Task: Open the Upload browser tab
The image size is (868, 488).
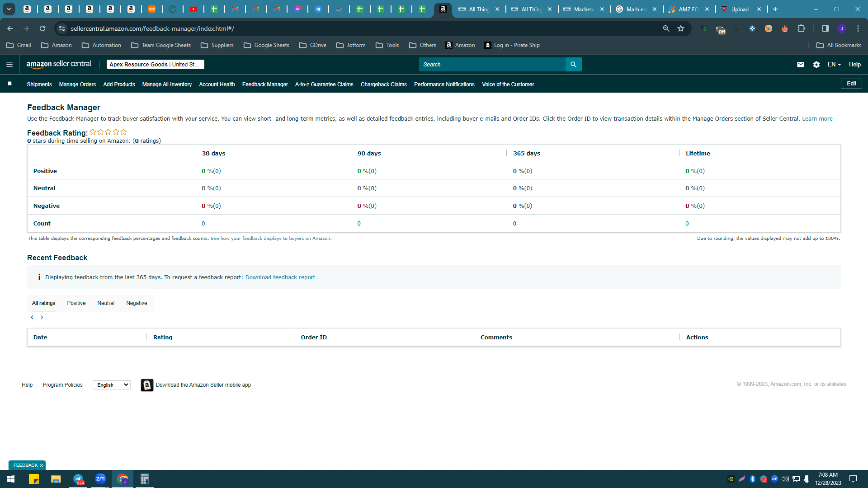Action: 740,9
